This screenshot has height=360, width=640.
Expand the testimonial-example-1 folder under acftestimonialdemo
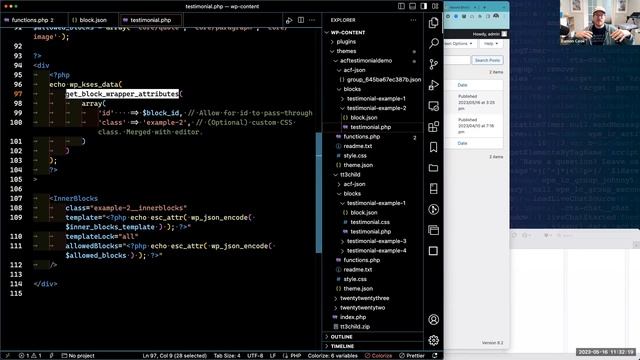376,98
